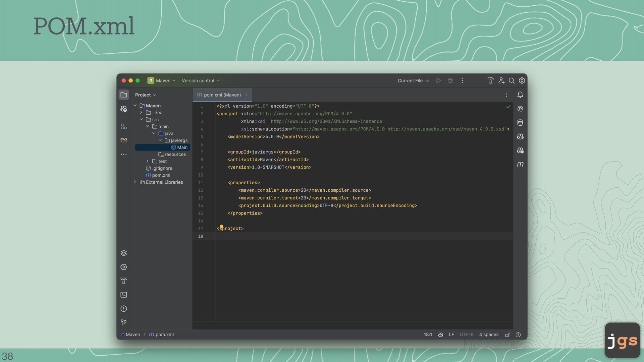Toggle the read-only lock icon in status bar
The image size is (644, 362).
(507, 335)
